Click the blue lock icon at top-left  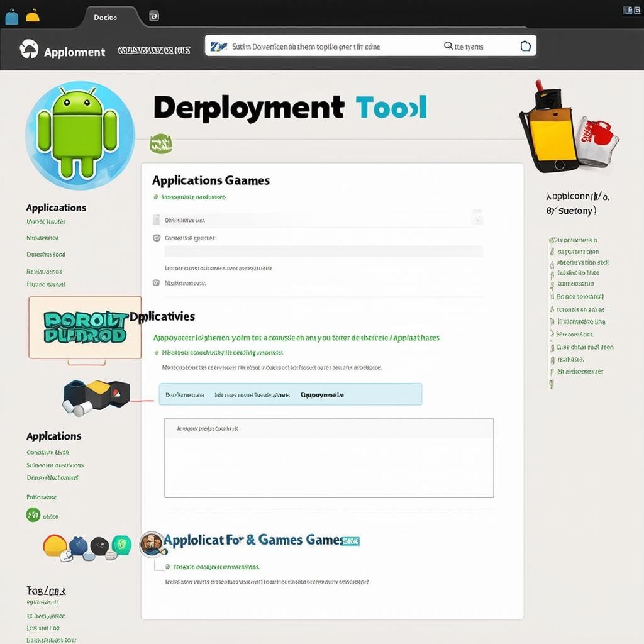pos(11,17)
